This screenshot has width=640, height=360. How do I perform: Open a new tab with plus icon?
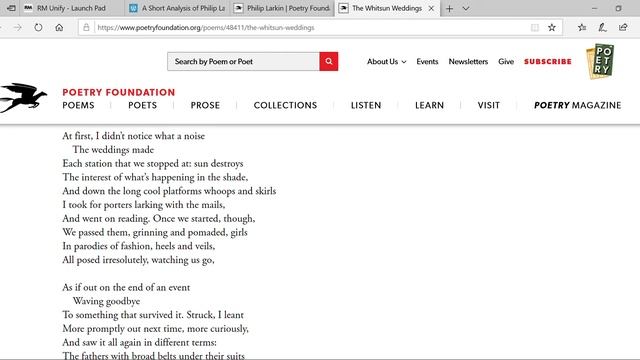(449, 9)
